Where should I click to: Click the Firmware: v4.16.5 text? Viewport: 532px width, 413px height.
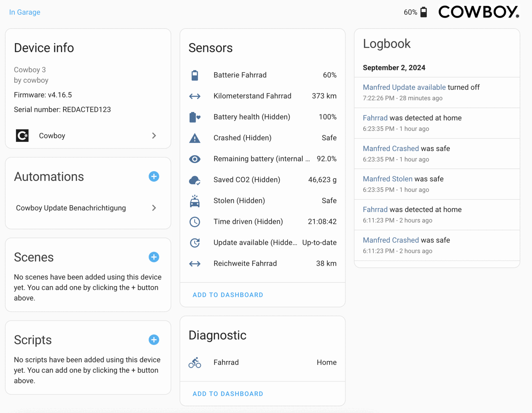[43, 95]
